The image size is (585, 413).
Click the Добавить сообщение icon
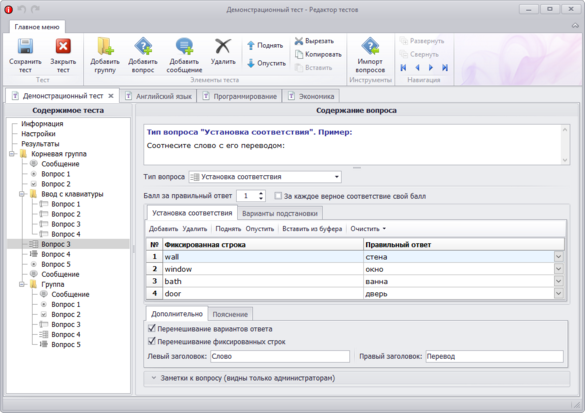[x=184, y=46]
